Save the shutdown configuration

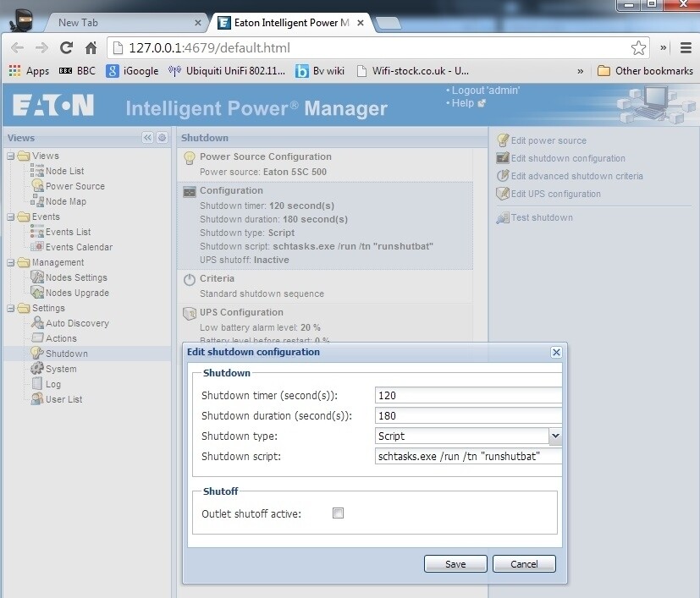coord(455,563)
